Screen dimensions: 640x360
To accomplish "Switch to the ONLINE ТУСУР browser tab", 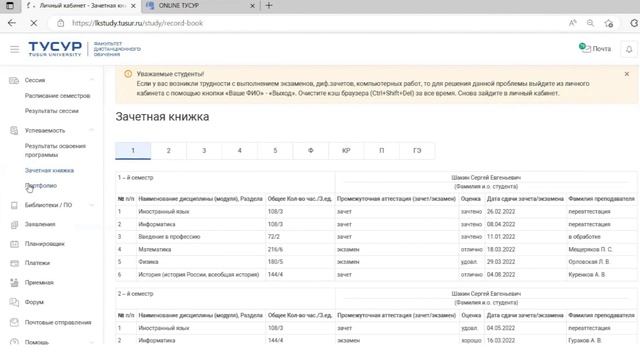I will coord(200,6).
